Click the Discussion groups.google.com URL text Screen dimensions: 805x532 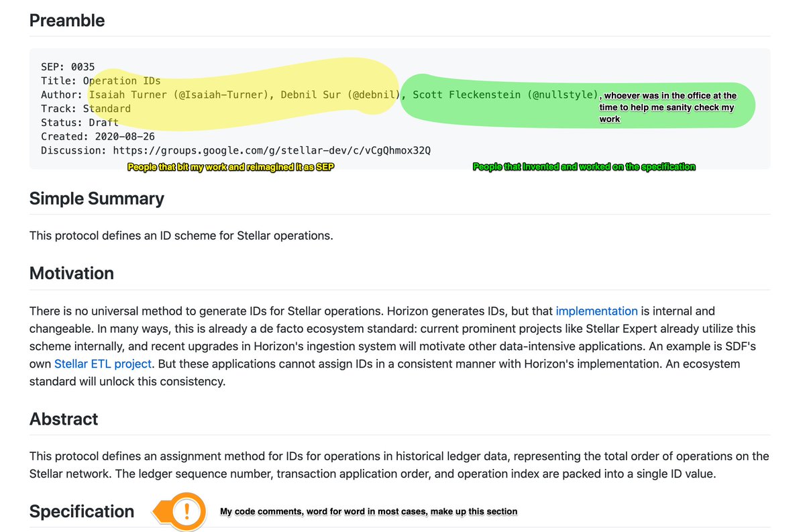pyautogui.click(x=272, y=150)
